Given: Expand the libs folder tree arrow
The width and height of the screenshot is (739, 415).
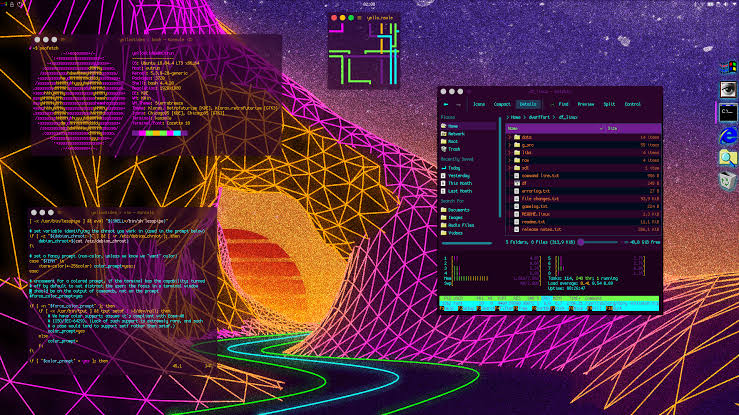Looking at the screenshot, I should click(509, 153).
